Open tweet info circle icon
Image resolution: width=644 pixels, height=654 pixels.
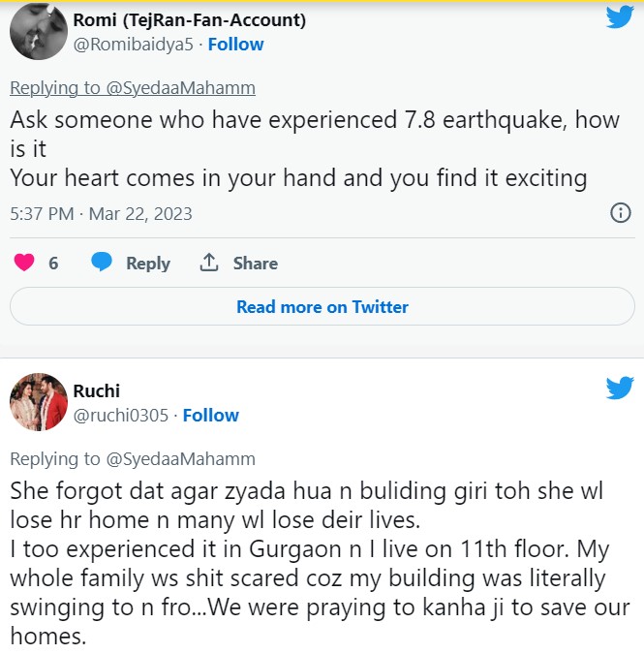point(621,213)
